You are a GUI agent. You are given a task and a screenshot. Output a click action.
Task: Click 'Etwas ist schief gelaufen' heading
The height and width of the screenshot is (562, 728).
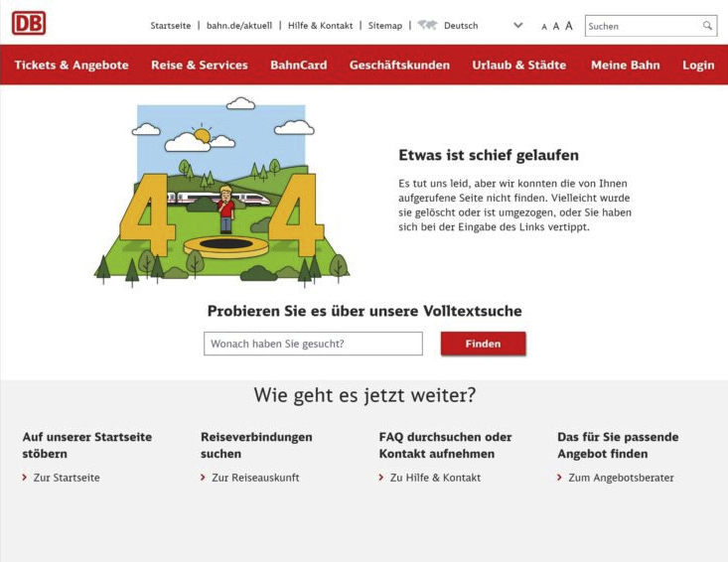489,155
